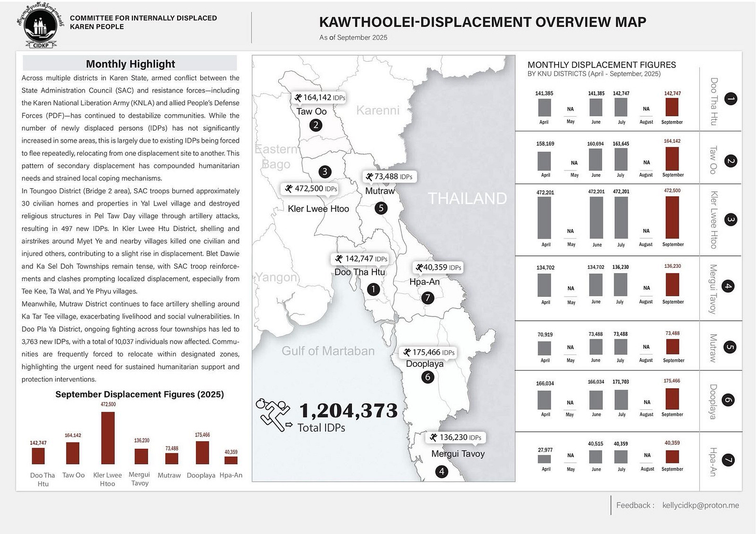Select map marker number 6 under Dooplaya
Image resolution: width=756 pixels, height=534 pixels.
coord(427,377)
